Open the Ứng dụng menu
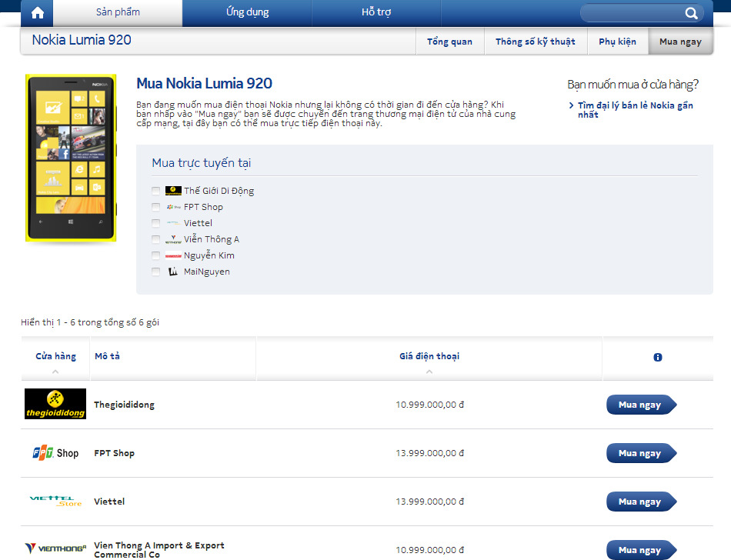731x560 pixels. tap(247, 12)
